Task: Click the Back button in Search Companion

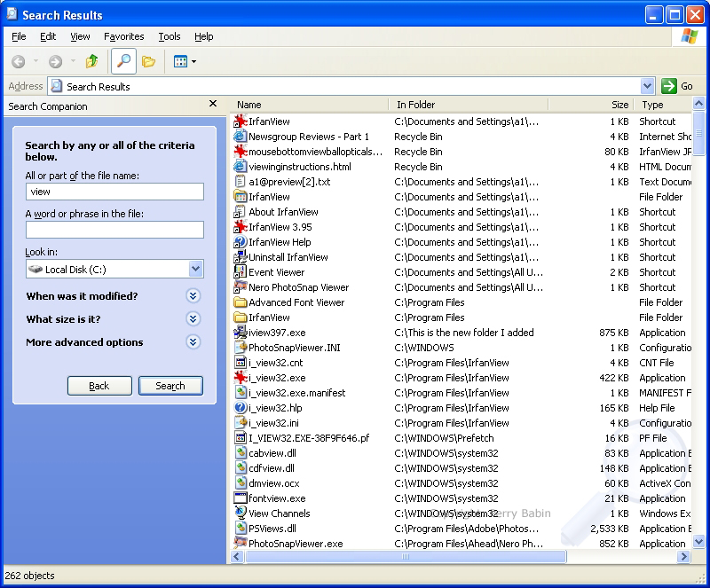Action: (x=99, y=386)
